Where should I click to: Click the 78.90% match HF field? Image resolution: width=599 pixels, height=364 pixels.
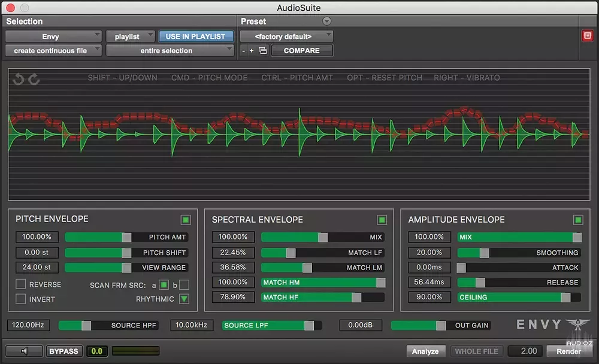pyautogui.click(x=233, y=297)
